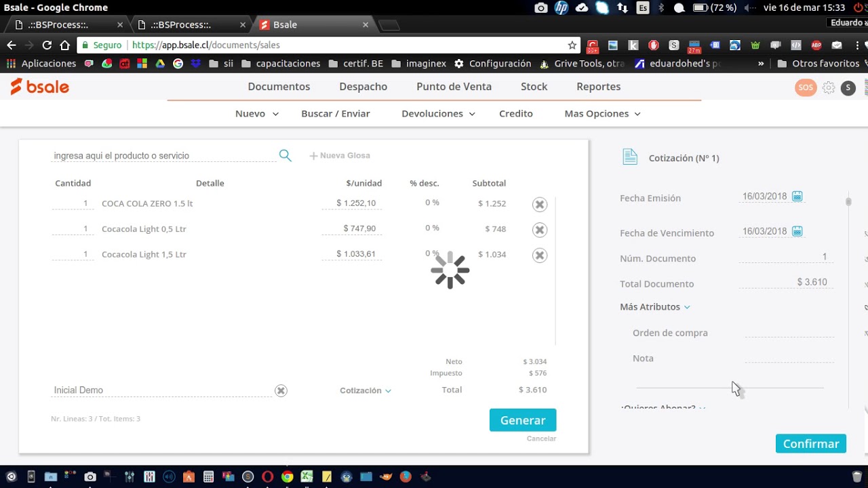Open the Reportes menu
868x488 pixels.
[598, 87]
